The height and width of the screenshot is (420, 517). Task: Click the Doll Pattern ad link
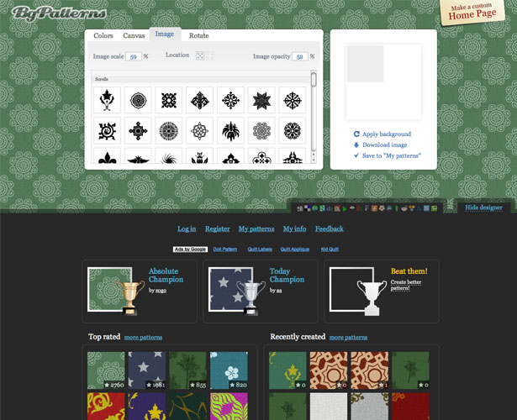tap(224, 249)
